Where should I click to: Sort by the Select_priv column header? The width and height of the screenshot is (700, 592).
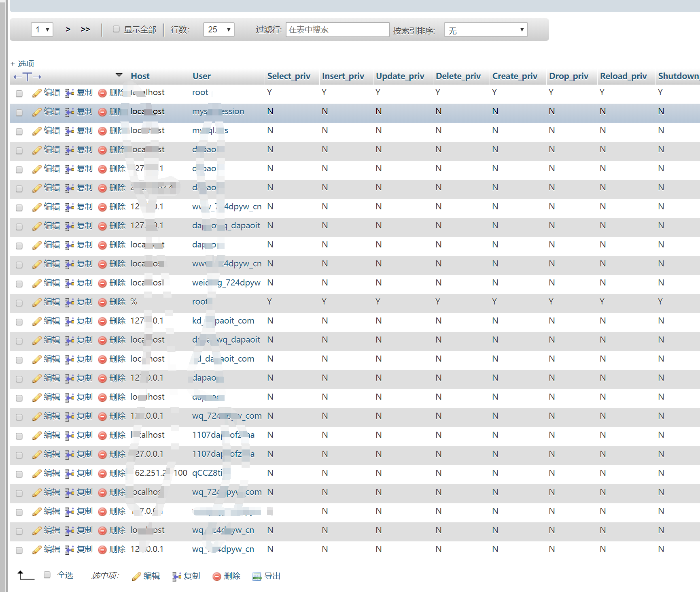coord(288,76)
